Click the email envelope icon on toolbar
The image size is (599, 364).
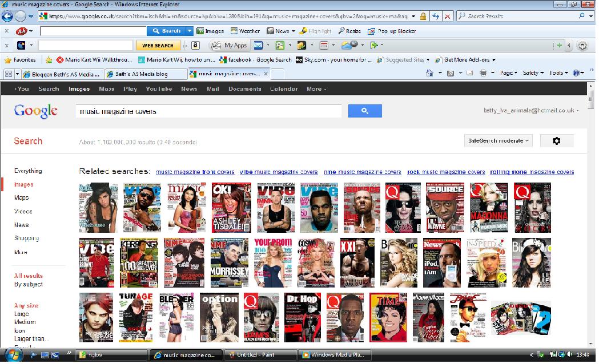point(258,45)
